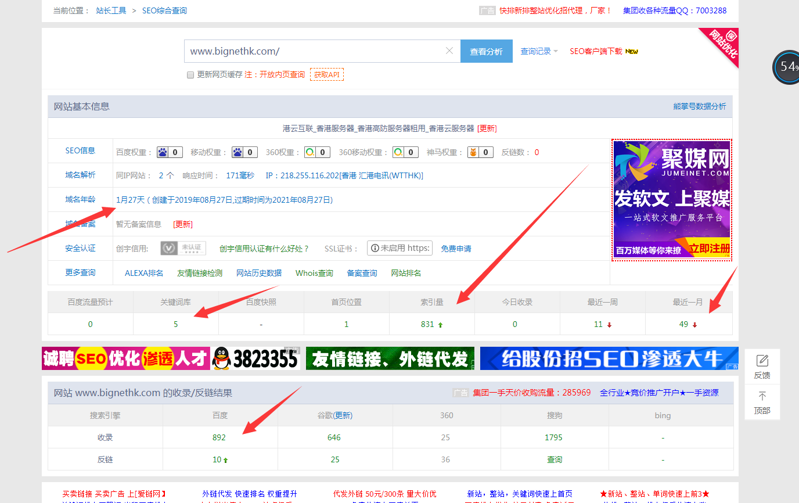This screenshot has height=503, width=799.
Task: Open 集团收各种流量QQ ad link
Action: click(x=675, y=11)
